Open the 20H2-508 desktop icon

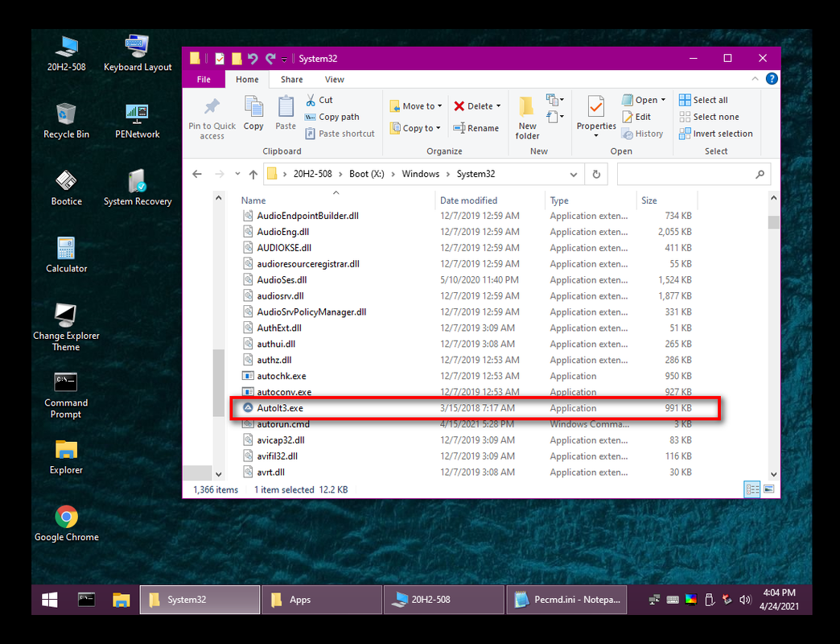67,54
